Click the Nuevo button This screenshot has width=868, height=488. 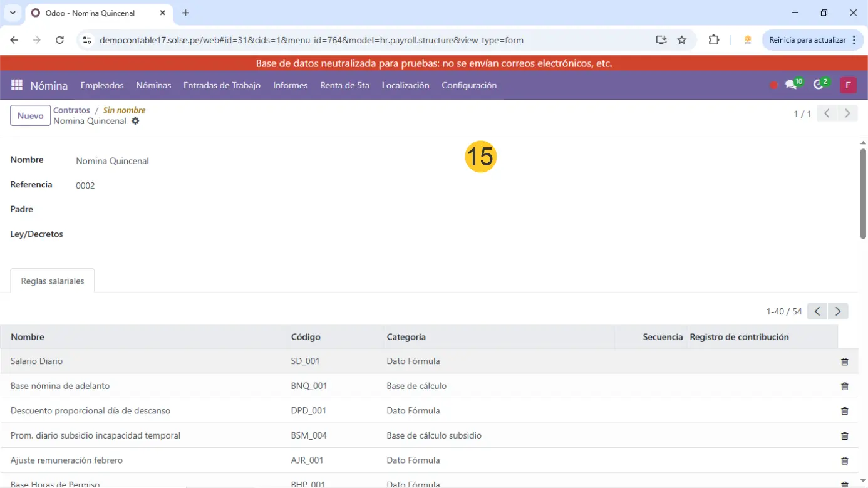point(30,116)
